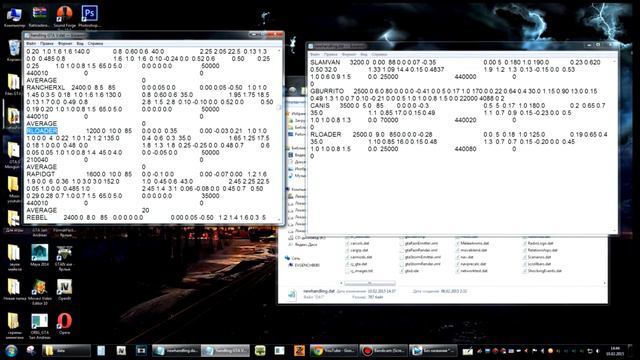Viewport: 640px width, 360px height.
Task: Open the data folder taskbar button
Action: click(x=66, y=351)
